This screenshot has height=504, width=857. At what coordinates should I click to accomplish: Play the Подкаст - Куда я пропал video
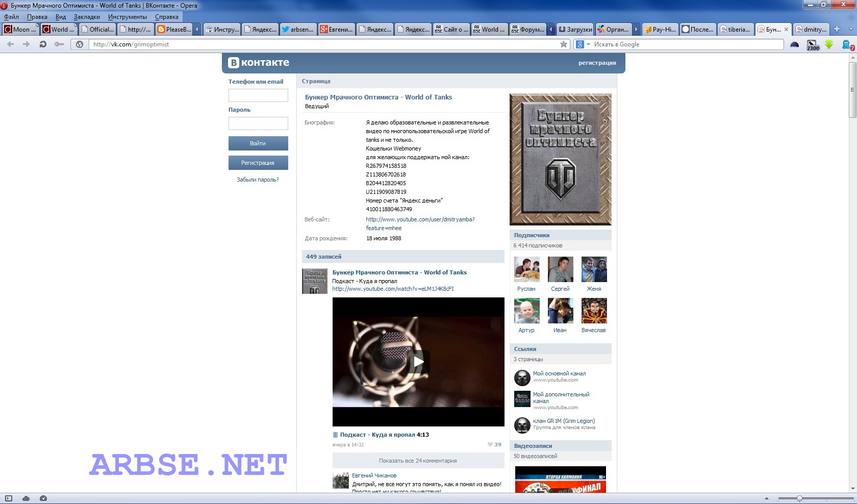pos(418,362)
